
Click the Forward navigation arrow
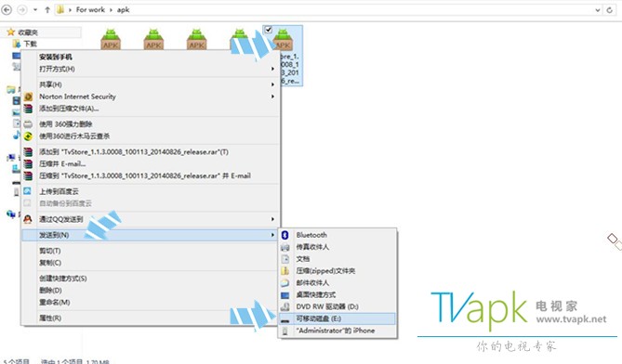(21, 9)
